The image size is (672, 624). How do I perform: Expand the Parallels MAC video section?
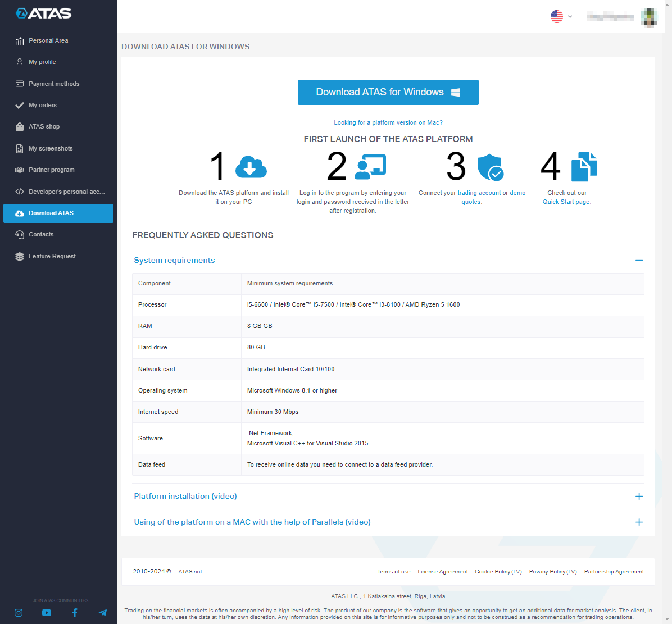639,522
